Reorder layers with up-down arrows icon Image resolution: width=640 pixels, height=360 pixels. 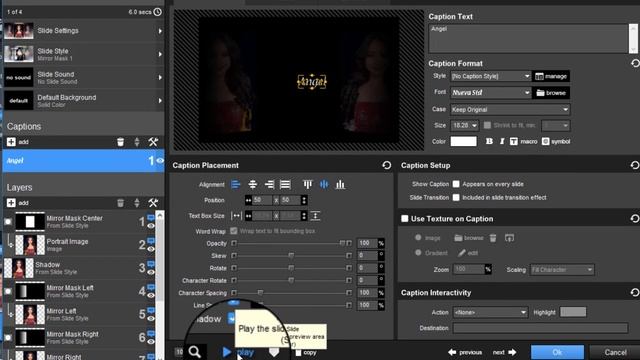(137, 203)
